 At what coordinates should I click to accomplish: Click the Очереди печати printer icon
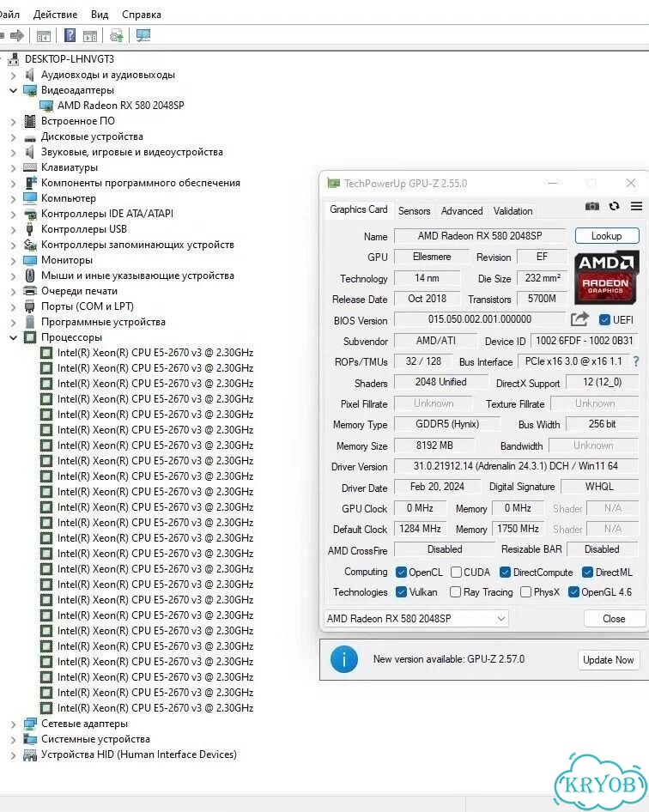[x=30, y=291]
